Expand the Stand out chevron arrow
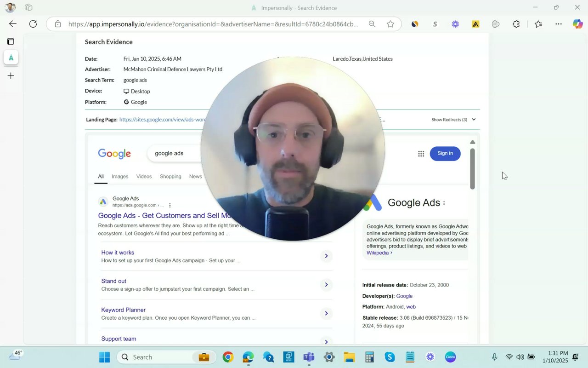This screenshot has width=588, height=368. (x=326, y=285)
